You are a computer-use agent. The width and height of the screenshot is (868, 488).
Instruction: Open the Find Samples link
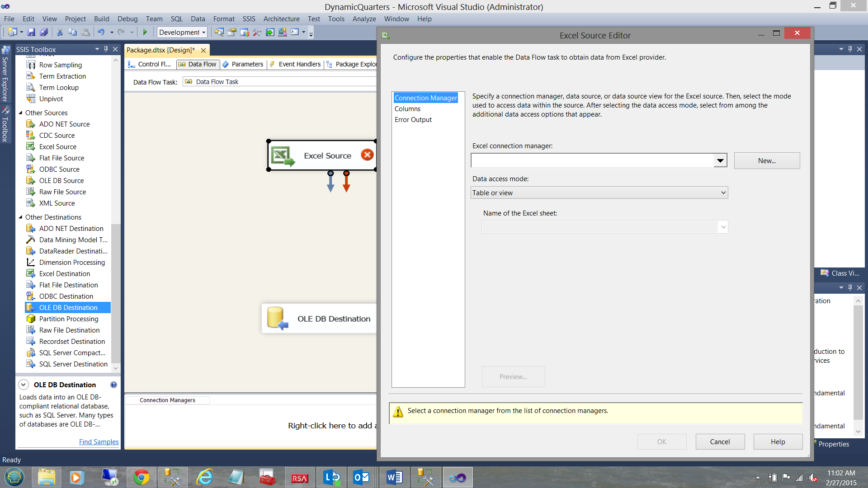click(x=99, y=442)
